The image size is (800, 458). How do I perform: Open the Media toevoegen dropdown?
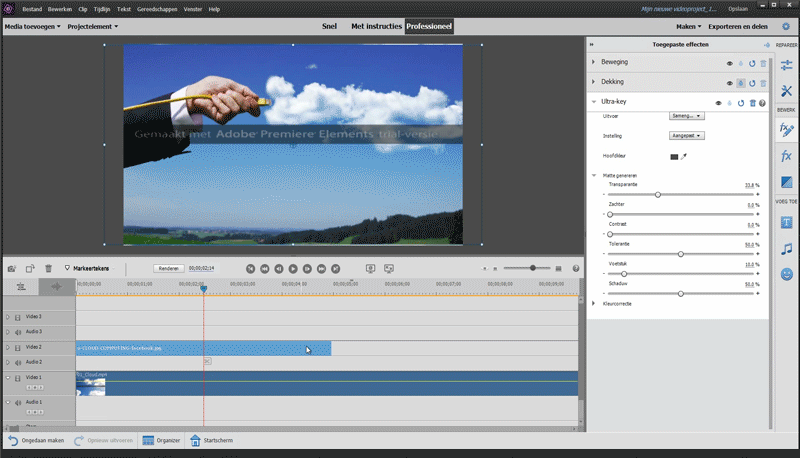pos(31,26)
